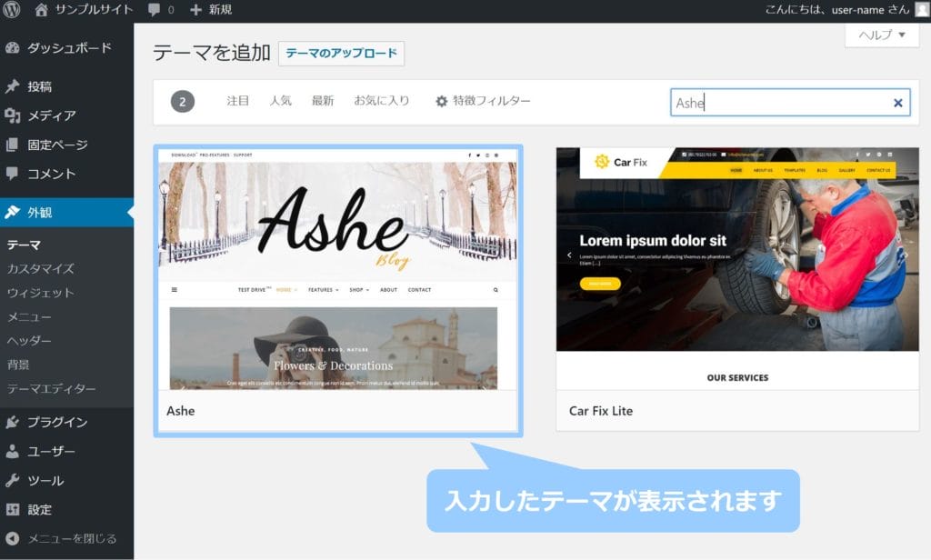This screenshot has height=560, width=931.
Task: Open the プラグイン menu
Action: [57, 422]
